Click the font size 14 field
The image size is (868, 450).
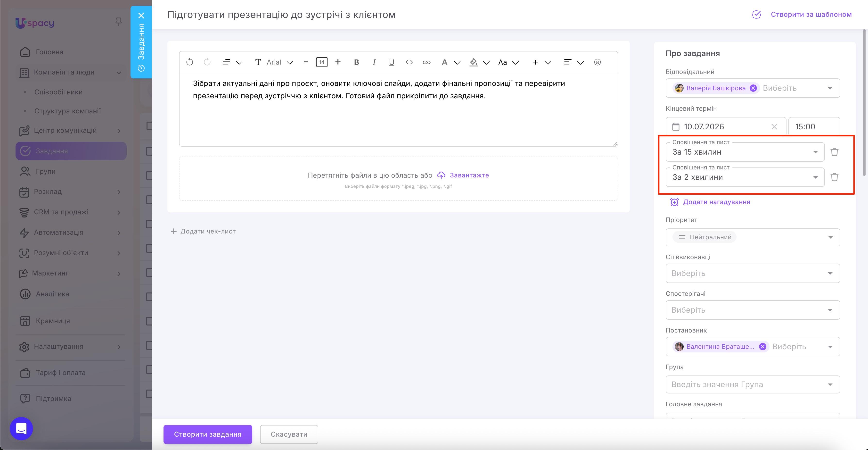click(321, 62)
